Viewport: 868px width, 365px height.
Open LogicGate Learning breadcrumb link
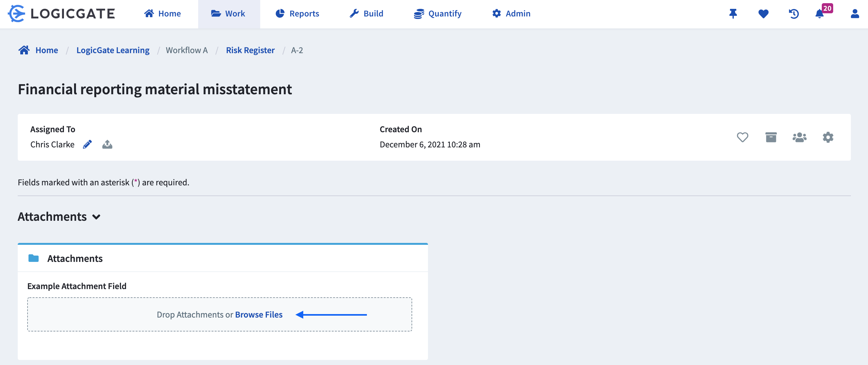click(113, 50)
